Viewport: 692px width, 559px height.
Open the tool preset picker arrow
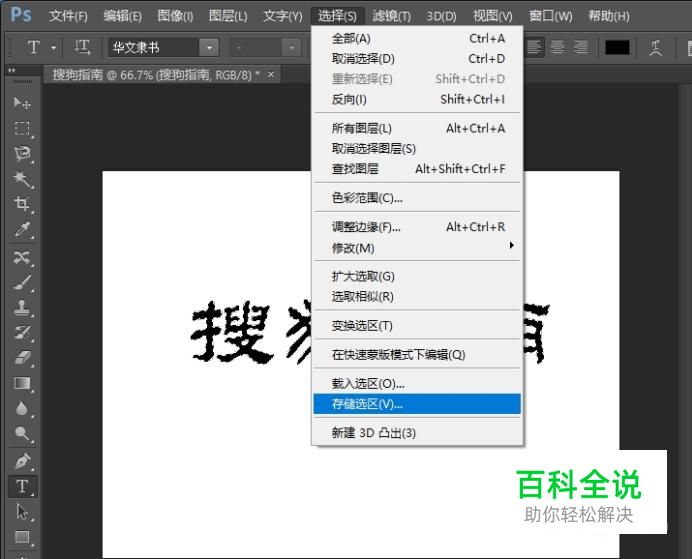(x=53, y=47)
